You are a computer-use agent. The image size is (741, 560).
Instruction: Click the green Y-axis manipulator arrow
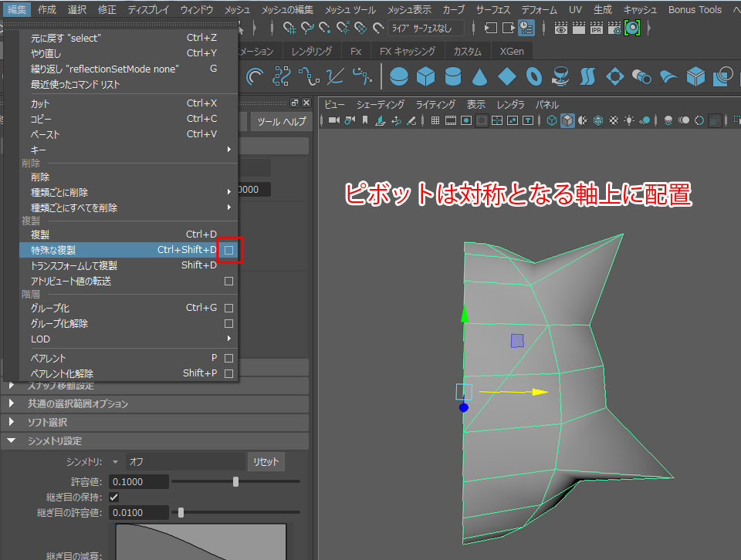tap(465, 314)
